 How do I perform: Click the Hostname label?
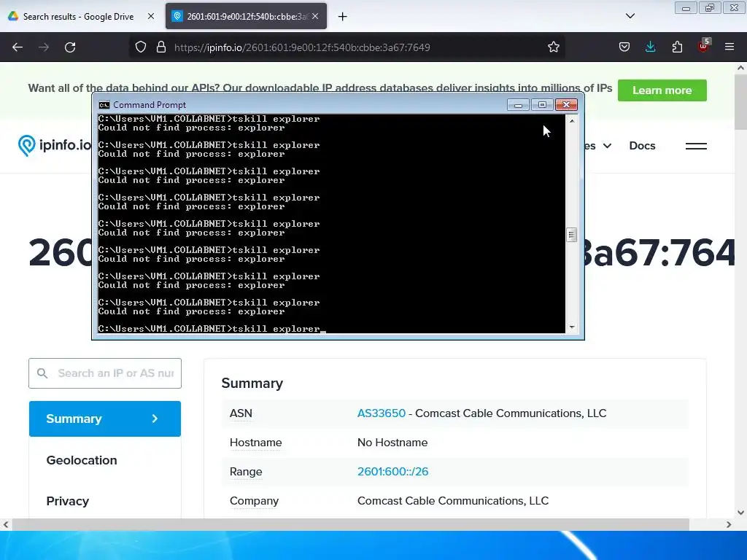[x=256, y=443]
